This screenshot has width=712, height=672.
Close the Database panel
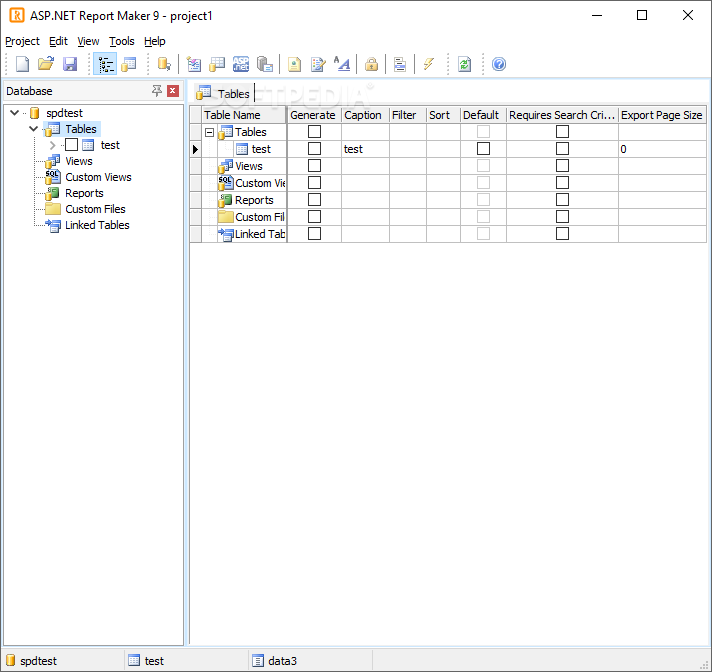point(173,91)
